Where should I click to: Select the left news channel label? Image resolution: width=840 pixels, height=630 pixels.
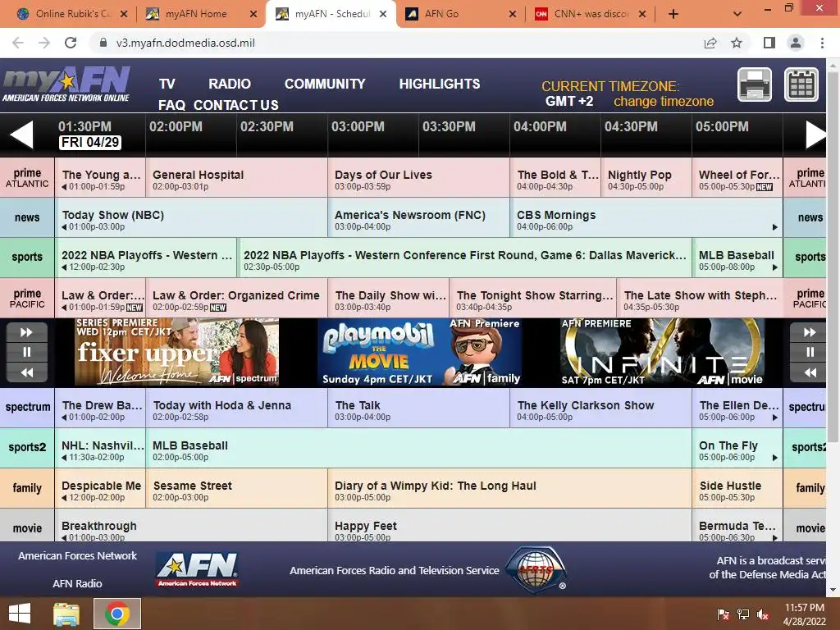coord(27,217)
